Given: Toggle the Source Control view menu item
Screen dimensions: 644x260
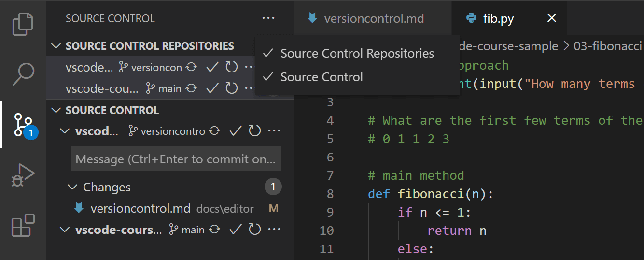Looking at the screenshot, I should (322, 77).
